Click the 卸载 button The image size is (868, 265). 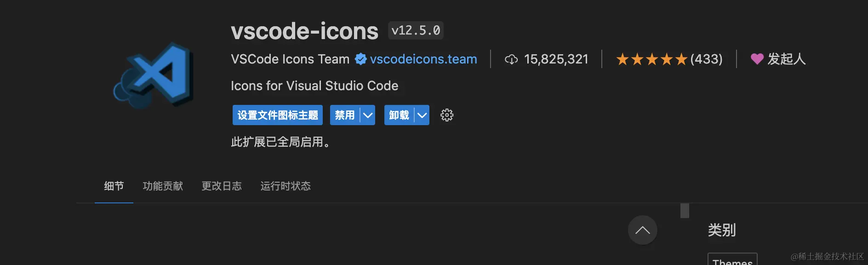(x=399, y=115)
